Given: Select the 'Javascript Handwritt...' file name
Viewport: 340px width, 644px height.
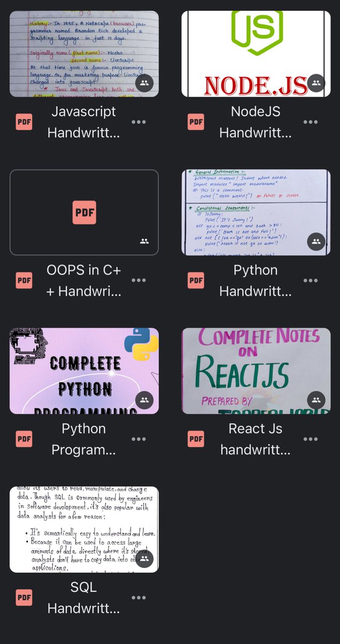Looking at the screenshot, I should pos(84,122).
